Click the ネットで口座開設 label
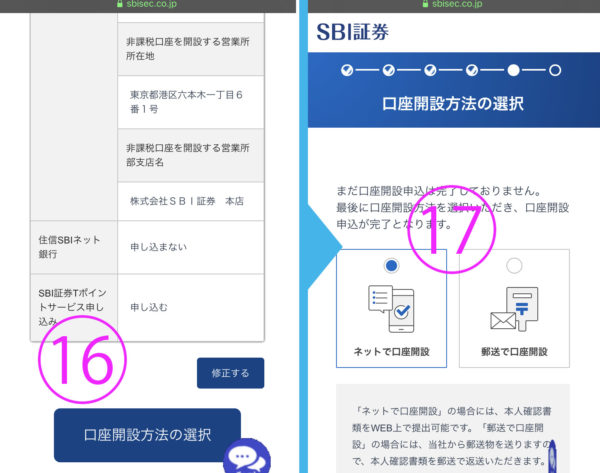600x473 pixels. (391, 352)
